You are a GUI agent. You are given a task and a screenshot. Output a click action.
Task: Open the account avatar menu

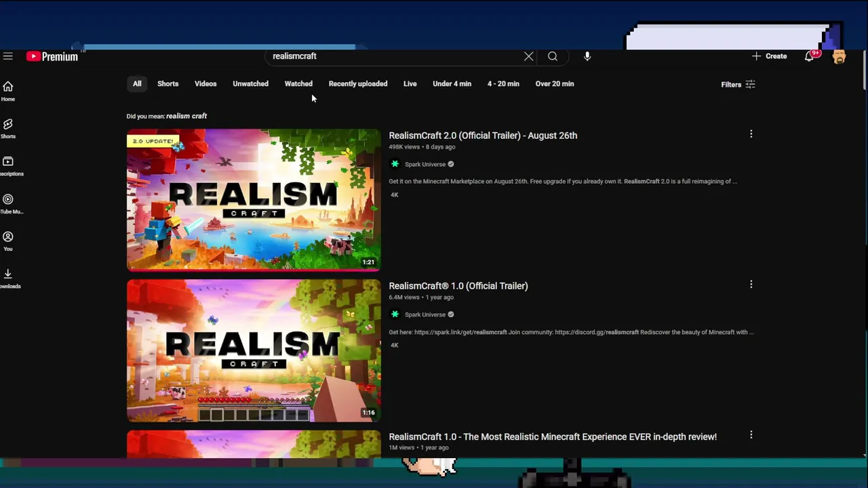click(x=839, y=57)
